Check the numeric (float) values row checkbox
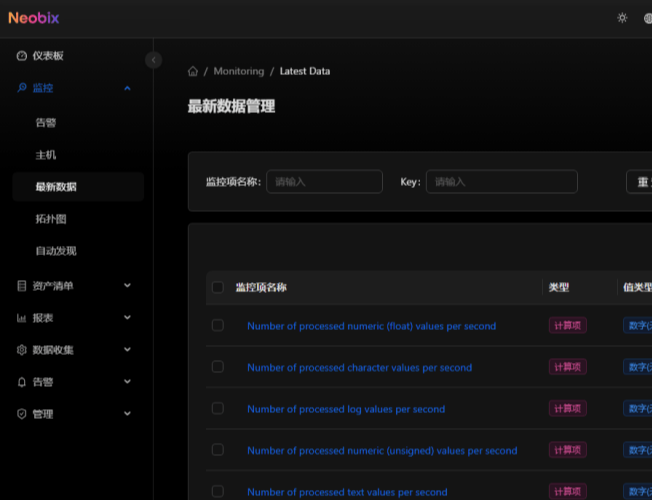Viewport: 652px width, 500px height. tap(218, 325)
